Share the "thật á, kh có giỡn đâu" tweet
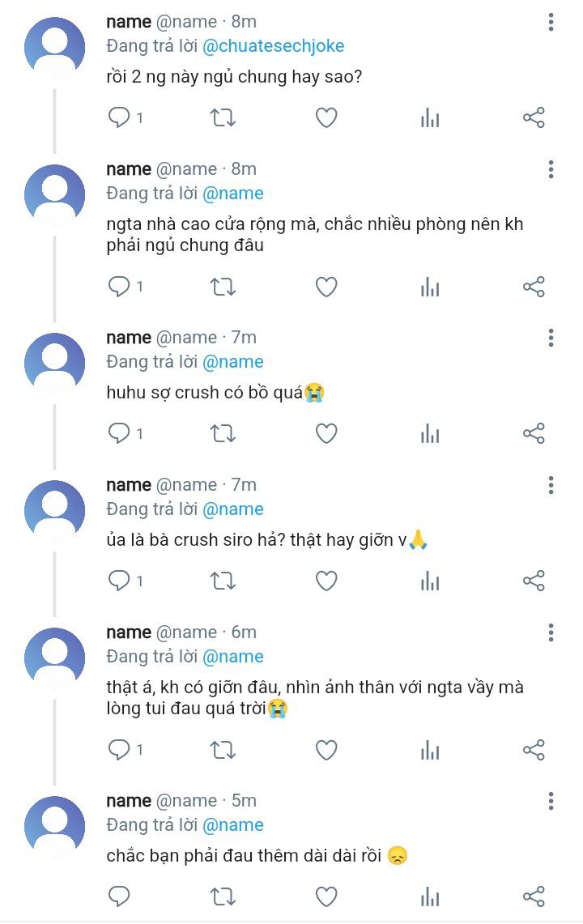Viewport: 583px width, 924px height. pyautogui.click(x=534, y=750)
